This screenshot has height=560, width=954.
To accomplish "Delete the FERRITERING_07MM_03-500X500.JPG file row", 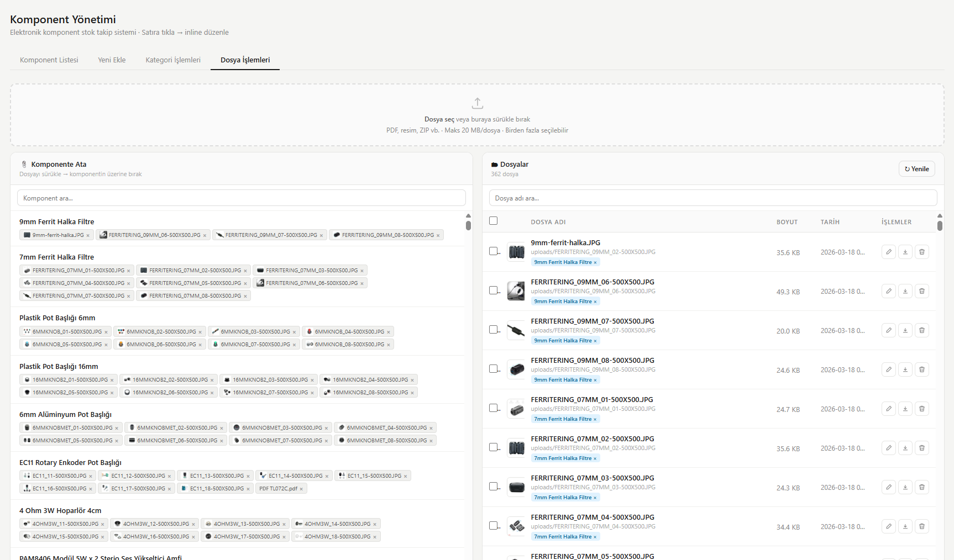I will coord(921,488).
